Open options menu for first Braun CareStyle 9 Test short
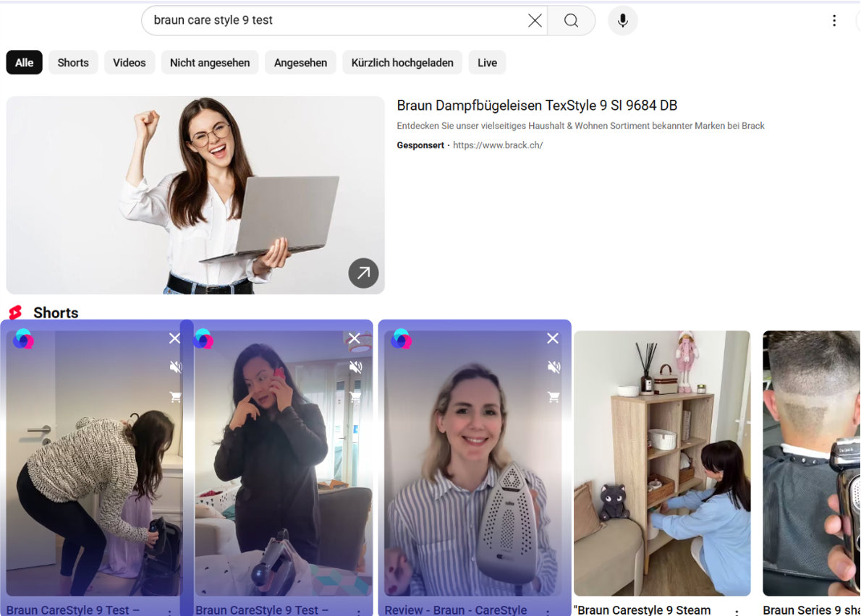Screen dimensions: 861x616 (170, 612)
